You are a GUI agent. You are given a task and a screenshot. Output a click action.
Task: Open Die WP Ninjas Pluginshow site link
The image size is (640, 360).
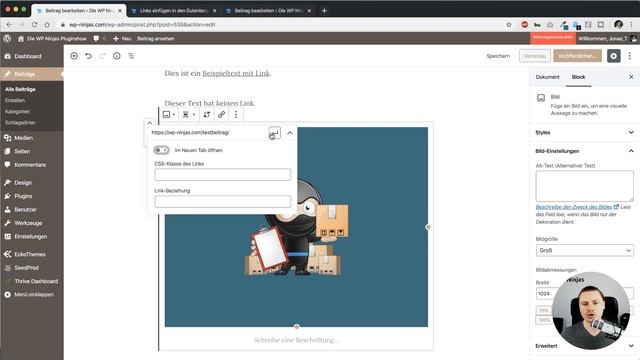(x=53, y=38)
